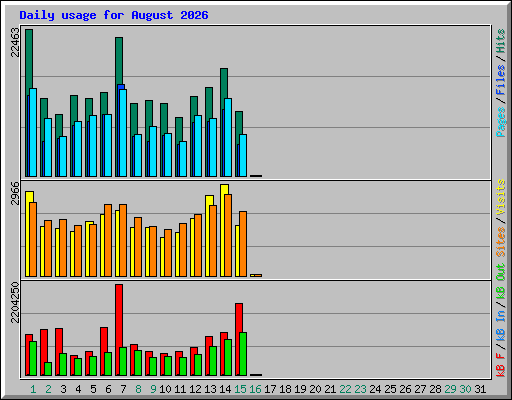Click day 7 on the x-axis

point(123,389)
